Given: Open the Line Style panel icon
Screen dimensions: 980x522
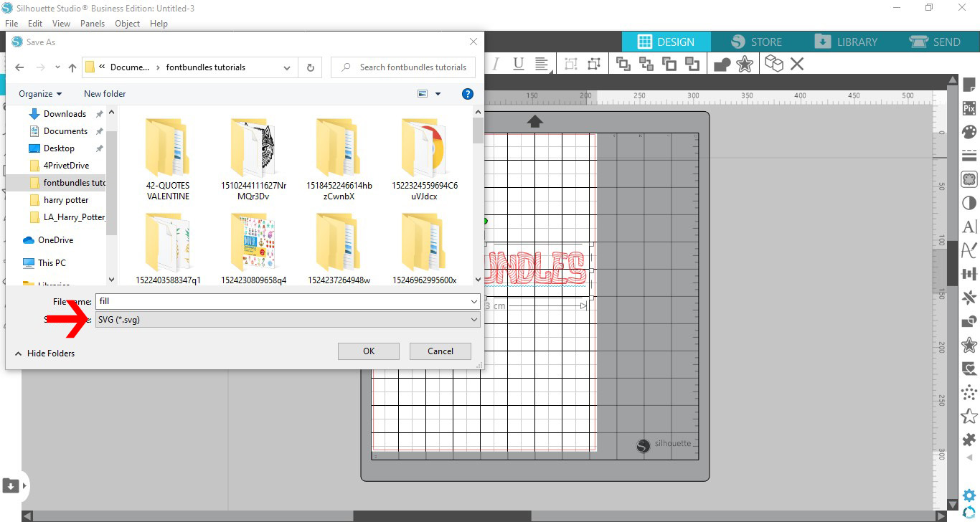Looking at the screenshot, I should 969,156.
